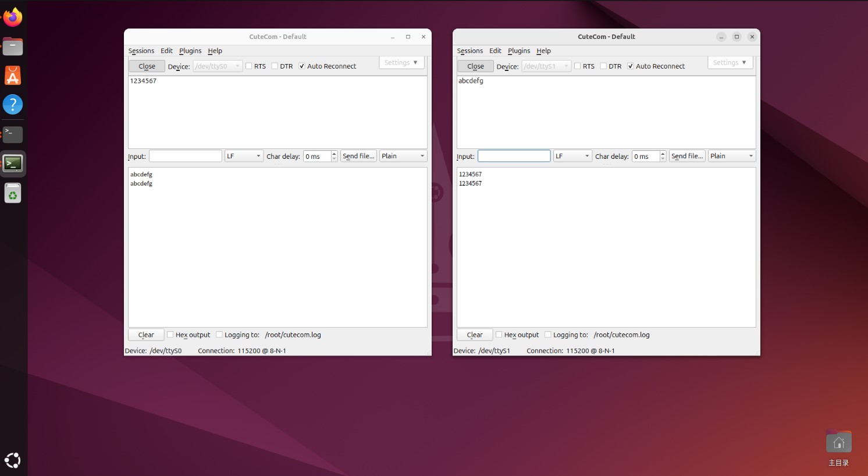Enable DTR in the ttyS1 window
This screenshot has width=868, height=476.
tap(604, 66)
